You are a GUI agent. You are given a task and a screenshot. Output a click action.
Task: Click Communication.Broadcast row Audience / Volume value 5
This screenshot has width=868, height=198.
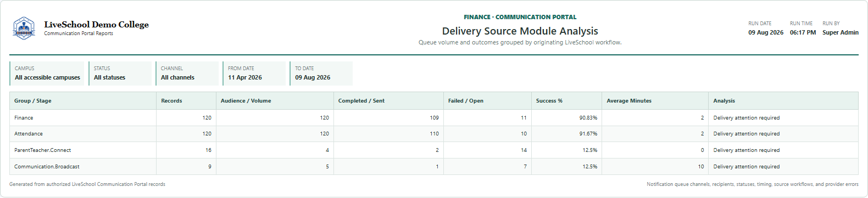pos(327,167)
